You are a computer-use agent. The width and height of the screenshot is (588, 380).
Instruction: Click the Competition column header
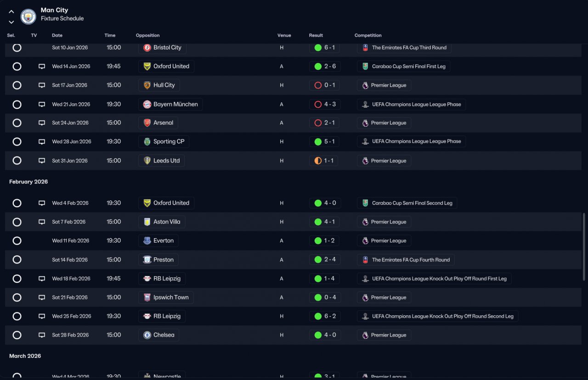click(368, 35)
